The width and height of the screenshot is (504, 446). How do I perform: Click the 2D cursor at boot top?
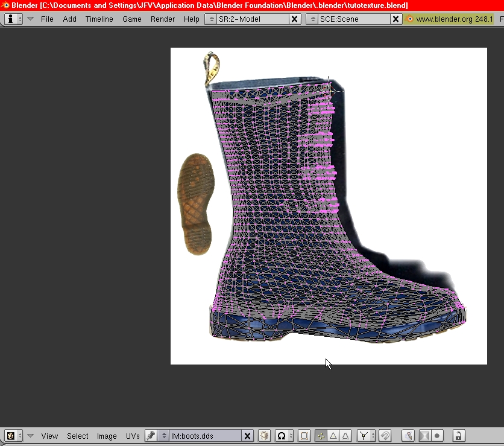click(328, 91)
